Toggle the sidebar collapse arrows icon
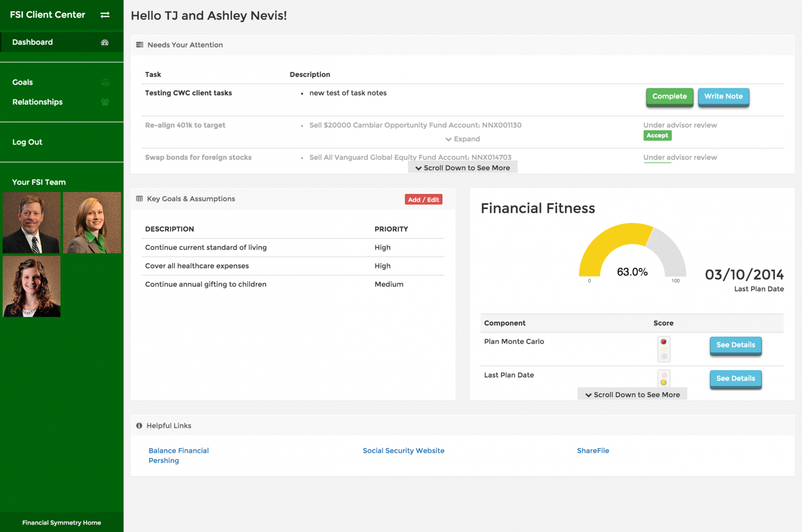802x532 pixels. coord(105,15)
